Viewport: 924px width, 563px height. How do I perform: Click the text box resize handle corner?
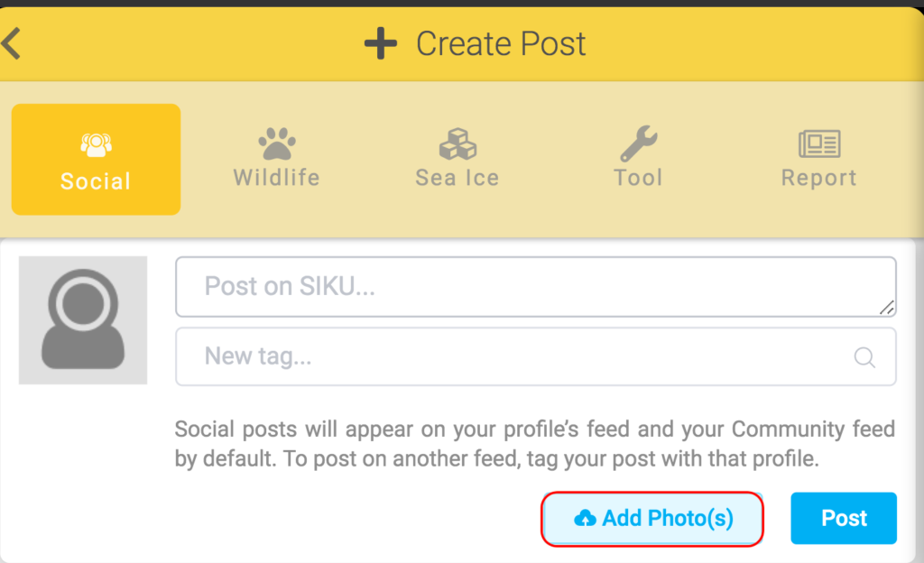pos(887,308)
